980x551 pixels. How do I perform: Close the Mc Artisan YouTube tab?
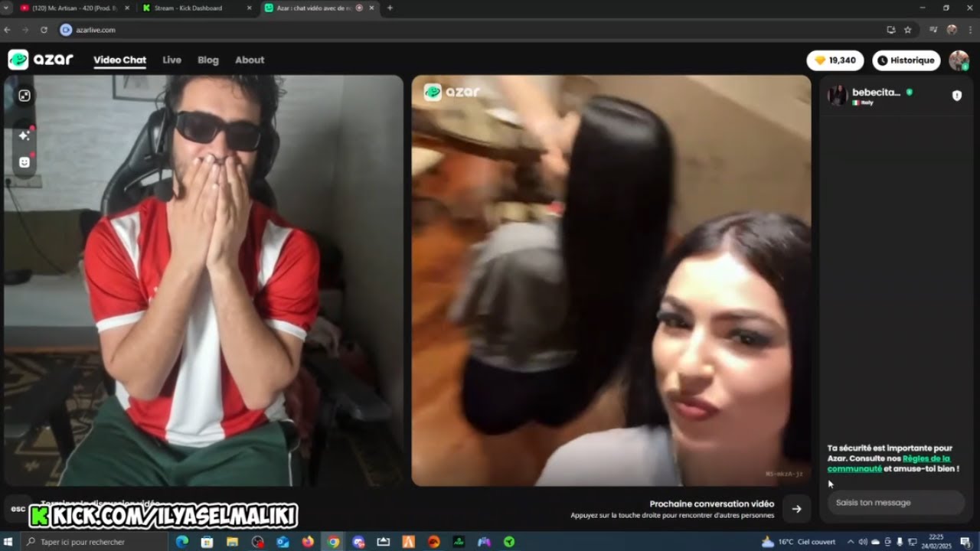point(128,8)
